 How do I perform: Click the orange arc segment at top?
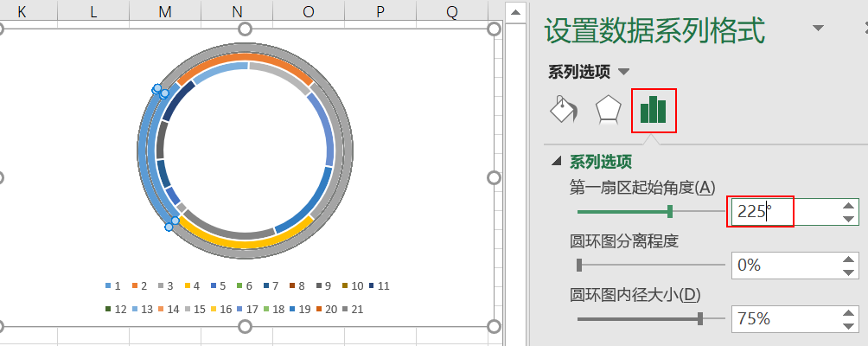point(245,58)
